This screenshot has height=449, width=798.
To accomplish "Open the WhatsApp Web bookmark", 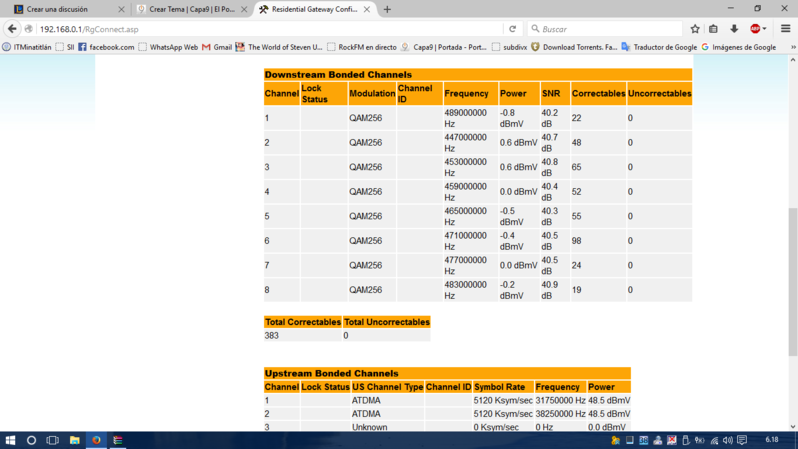I will [x=168, y=47].
